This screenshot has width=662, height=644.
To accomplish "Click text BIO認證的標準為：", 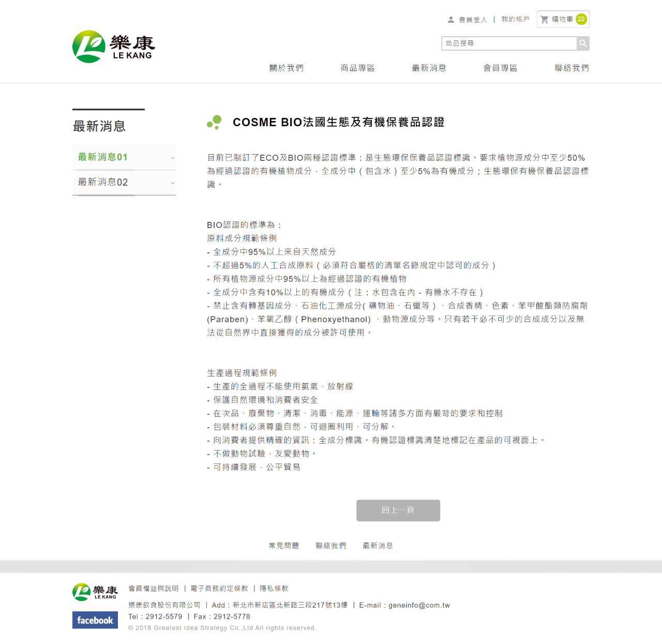I will click(245, 225).
